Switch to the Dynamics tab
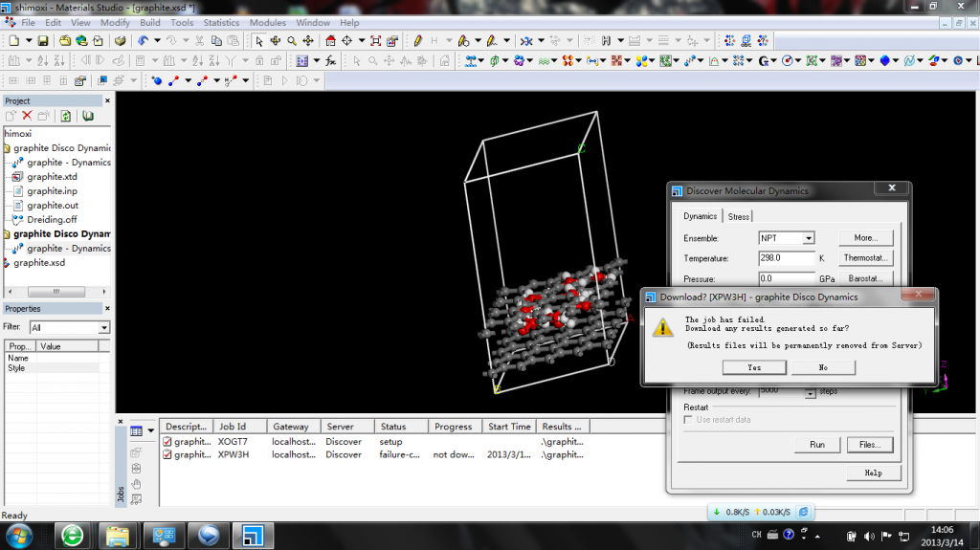Image resolution: width=980 pixels, height=550 pixels. pos(700,215)
